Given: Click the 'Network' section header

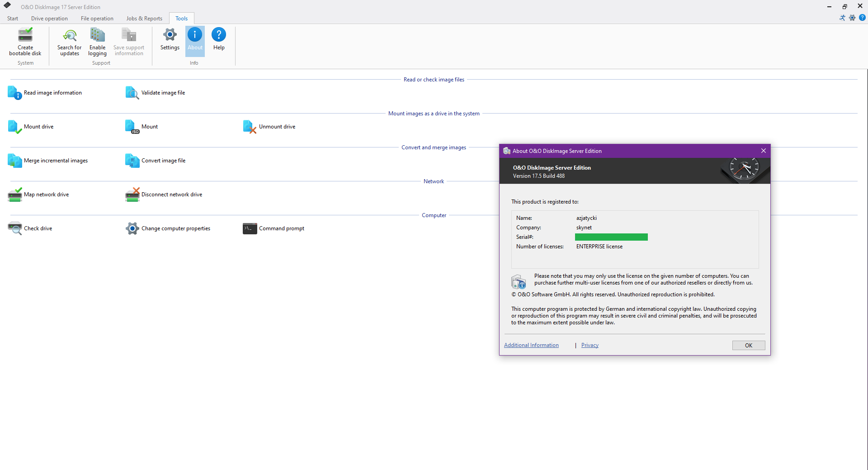Looking at the screenshot, I should coord(434,181).
